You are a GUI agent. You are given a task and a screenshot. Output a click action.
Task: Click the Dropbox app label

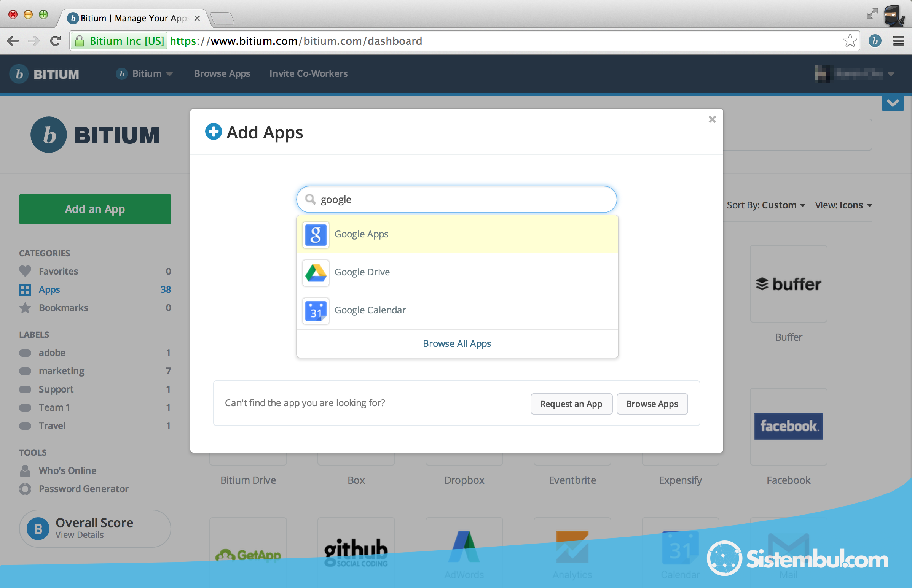464,480
